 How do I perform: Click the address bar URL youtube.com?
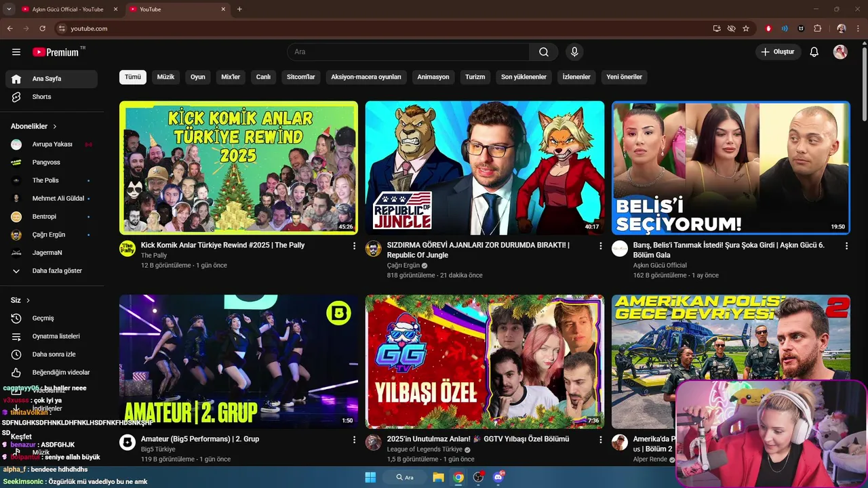89,28
